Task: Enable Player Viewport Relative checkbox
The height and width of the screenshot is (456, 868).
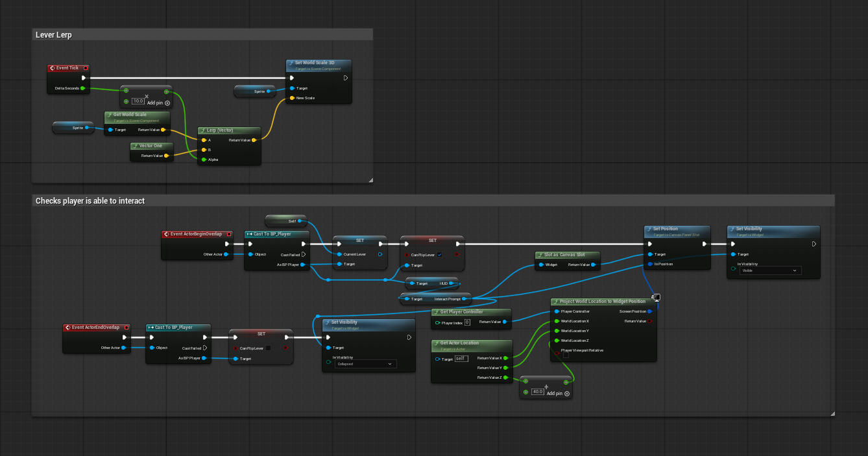Action: [x=566, y=355]
